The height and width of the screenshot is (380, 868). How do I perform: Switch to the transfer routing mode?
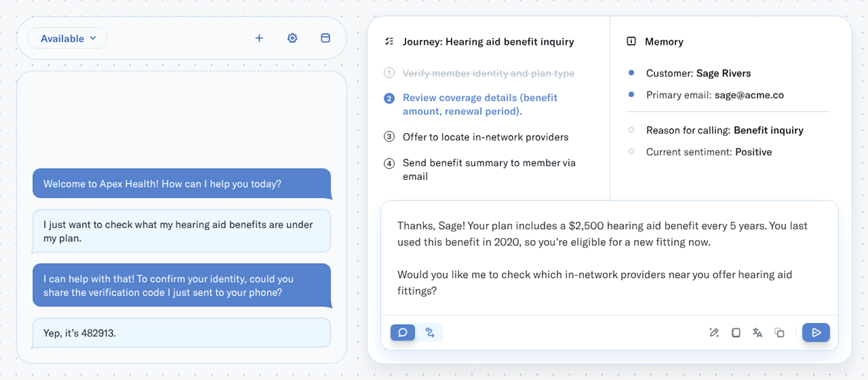click(x=430, y=333)
